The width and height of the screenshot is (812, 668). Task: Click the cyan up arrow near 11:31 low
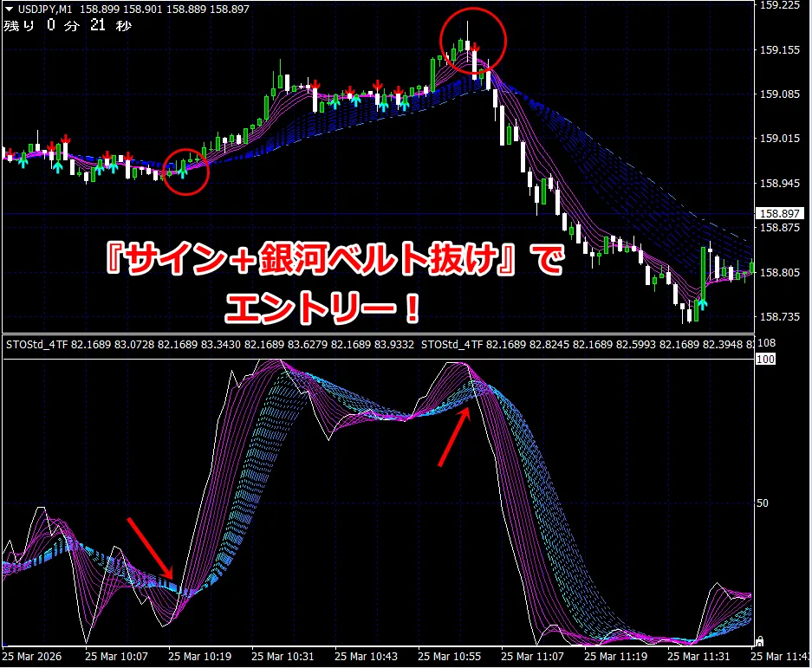[702, 303]
